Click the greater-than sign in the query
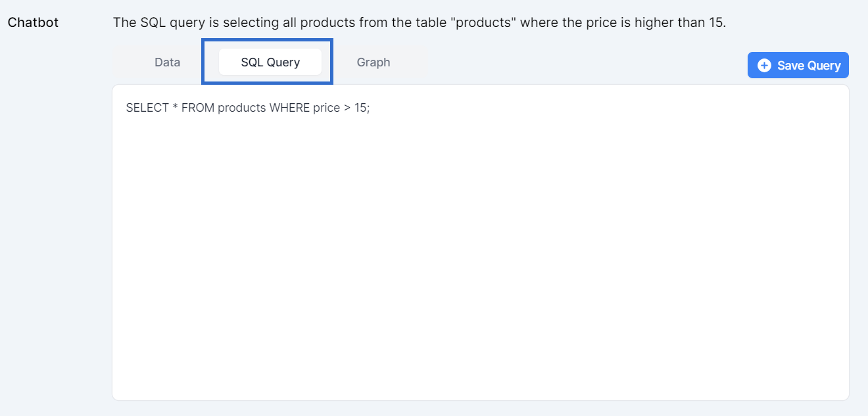This screenshot has height=416, width=868. click(347, 108)
